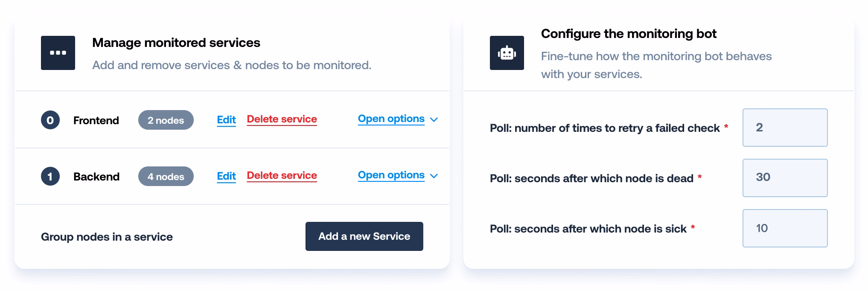868x291 pixels.
Task: Click the node is dead seconds field
Action: 785,178
